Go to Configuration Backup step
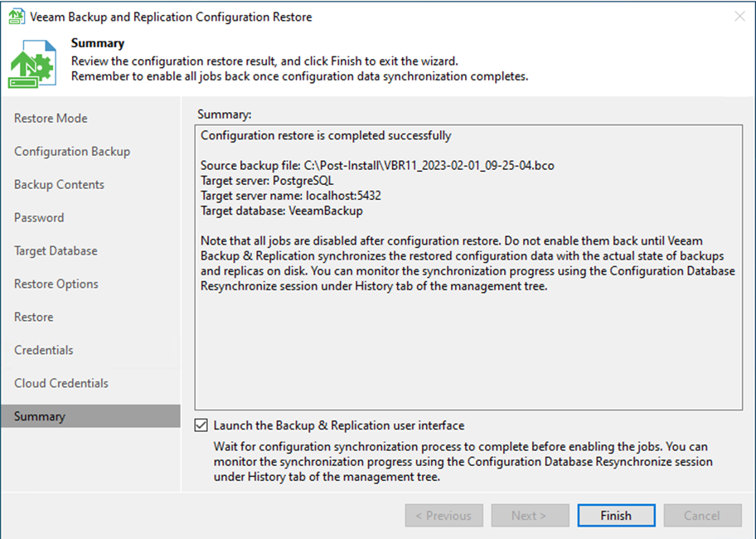 click(x=72, y=152)
